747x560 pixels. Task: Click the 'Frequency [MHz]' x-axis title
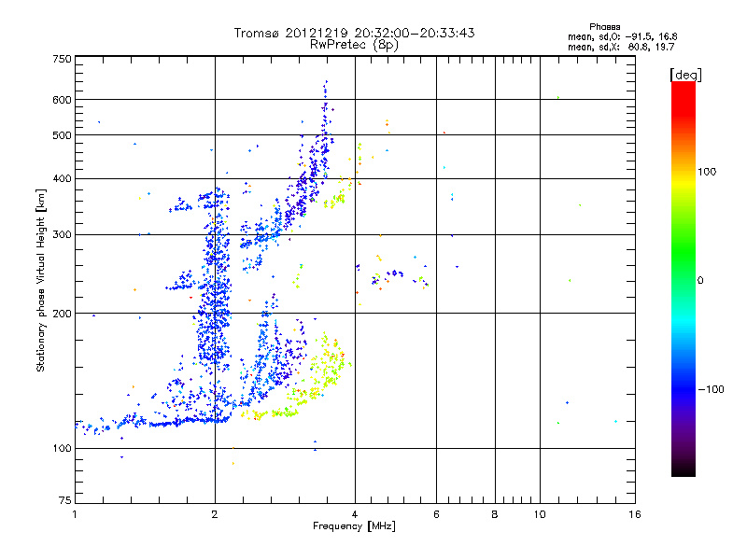point(354,526)
